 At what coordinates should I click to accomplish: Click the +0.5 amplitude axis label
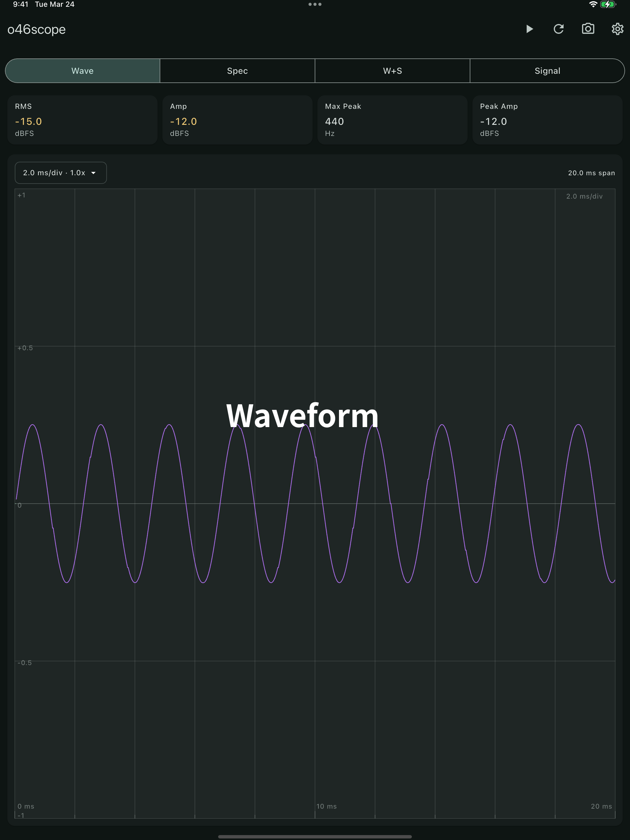click(x=25, y=348)
